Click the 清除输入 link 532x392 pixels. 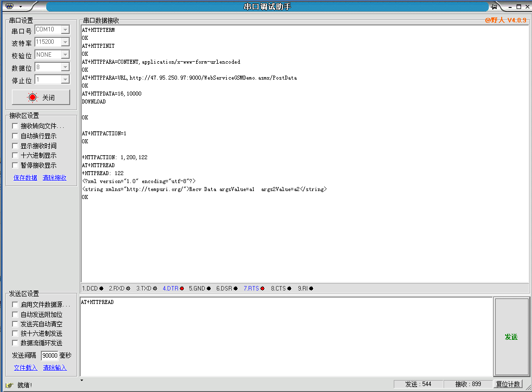pyautogui.click(x=55, y=368)
